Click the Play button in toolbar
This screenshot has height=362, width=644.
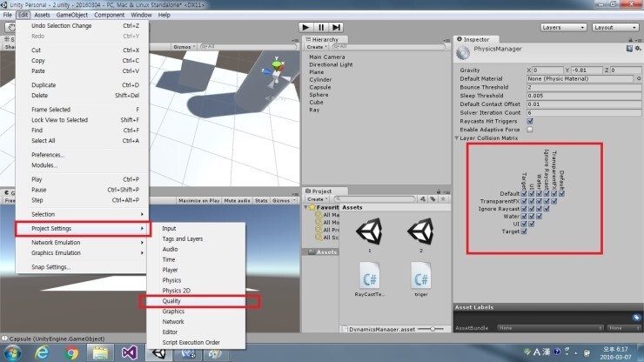[305, 27]
